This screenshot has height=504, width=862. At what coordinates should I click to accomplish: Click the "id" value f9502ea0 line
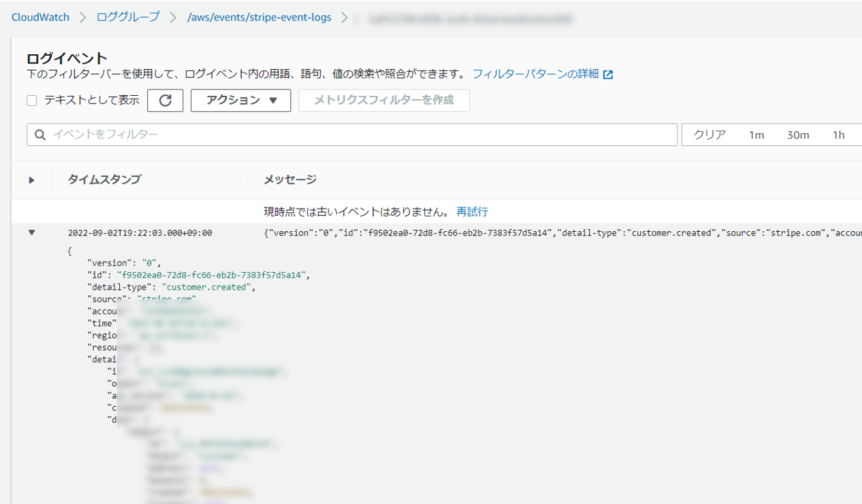(199, 275)
